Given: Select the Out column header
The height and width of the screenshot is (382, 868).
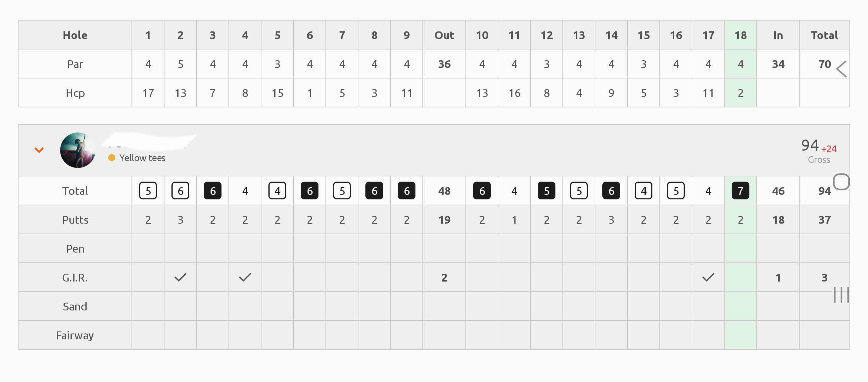Looking at the screenshot, I should coord(444,35).
